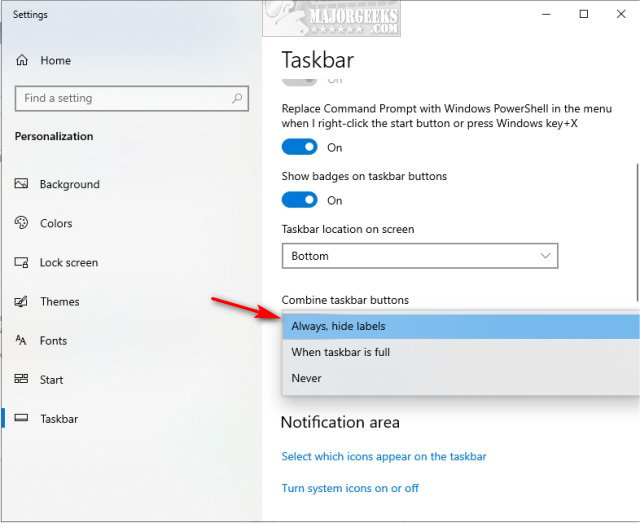Open Taskbar location on screen dropdown

click(x=419, y=256)
